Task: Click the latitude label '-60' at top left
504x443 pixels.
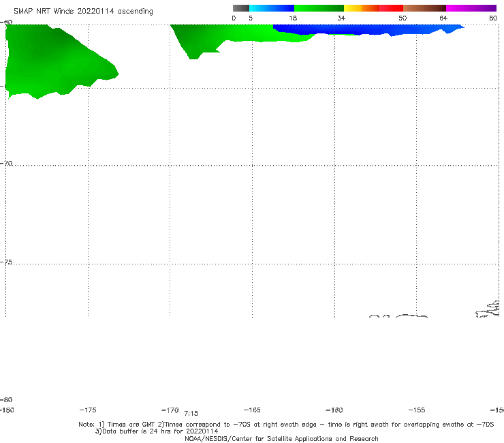Action: pos(6,22)
